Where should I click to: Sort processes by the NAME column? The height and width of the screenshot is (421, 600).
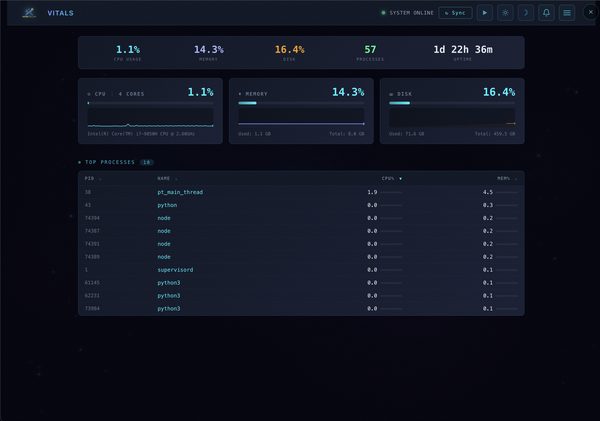pos(168,178)
